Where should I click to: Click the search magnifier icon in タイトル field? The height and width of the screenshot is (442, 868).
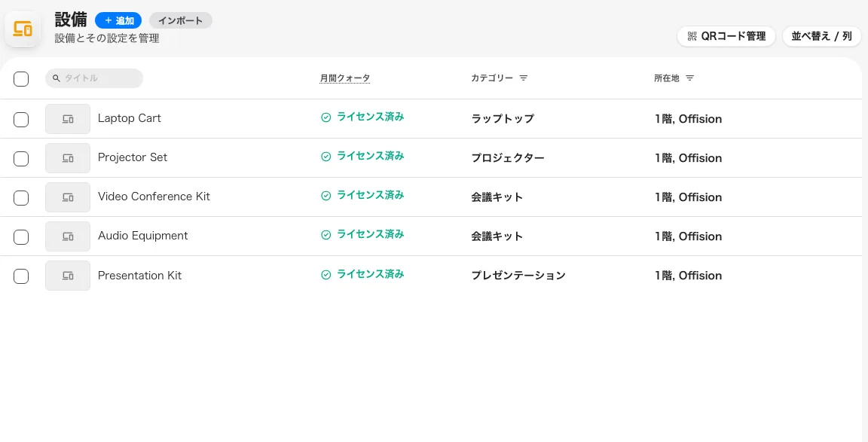pyautogui.click(x=57, y=78)
